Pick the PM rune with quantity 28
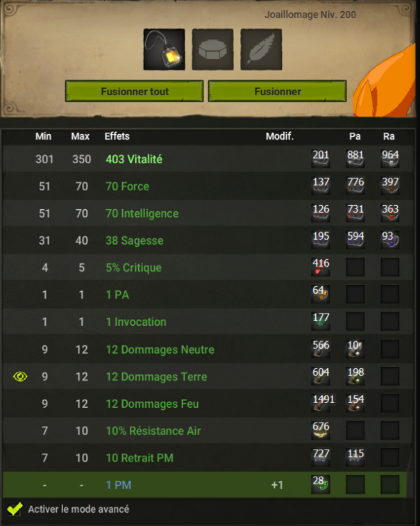Image resolution: width=420 pixels, height=526 pixels. coord(321,485)
